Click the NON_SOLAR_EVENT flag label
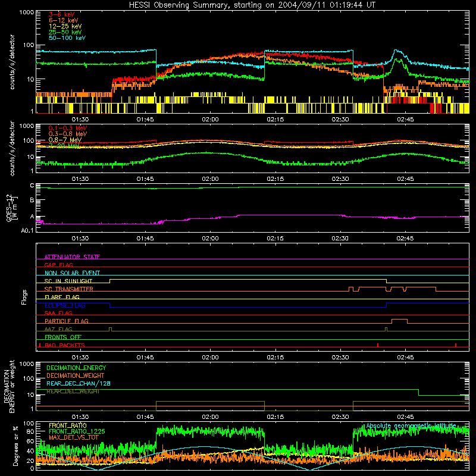Viewport: 476px width, 476px height. (x=72, y=273)
